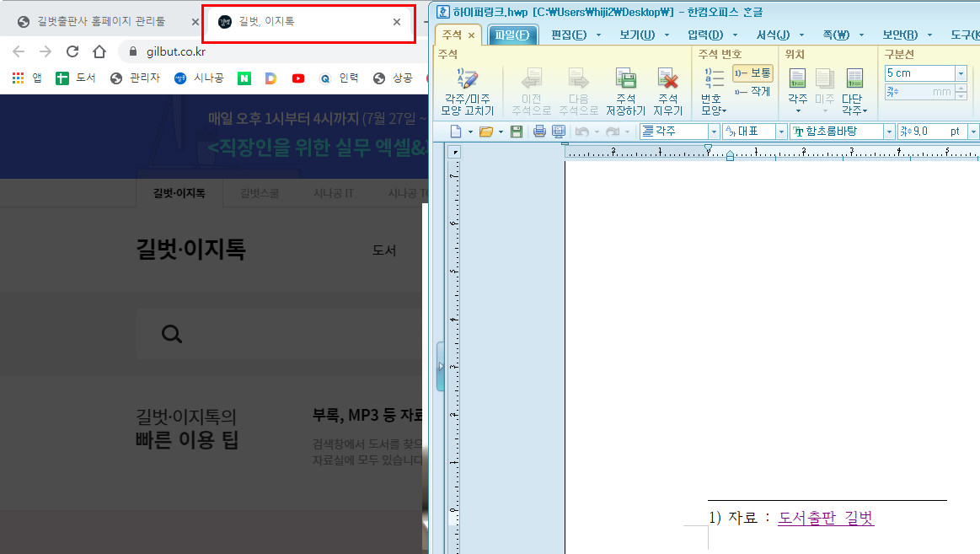Reload the gilbut.co.kr page
The height and width of the screenshot is (554, 980).
click(x=72, y=51)
